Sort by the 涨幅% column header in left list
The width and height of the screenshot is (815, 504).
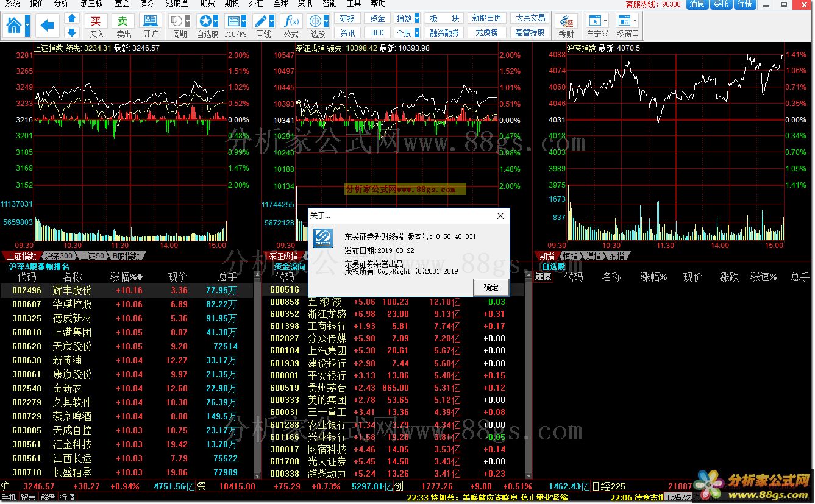[x=126, y=277]
